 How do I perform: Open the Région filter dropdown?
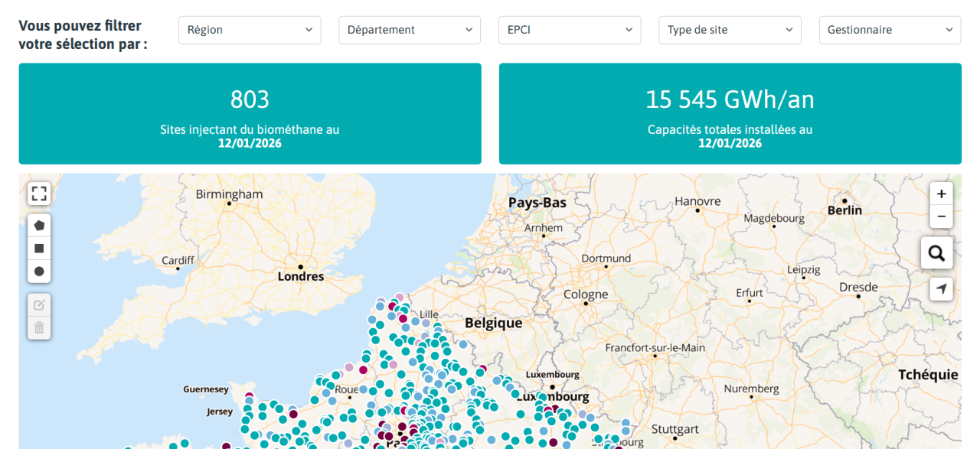coord(250,30)
